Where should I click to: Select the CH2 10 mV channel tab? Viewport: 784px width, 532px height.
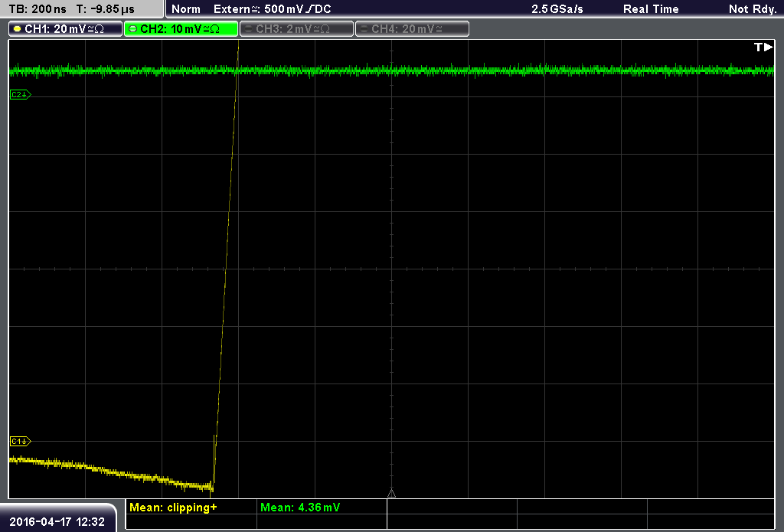181,29
